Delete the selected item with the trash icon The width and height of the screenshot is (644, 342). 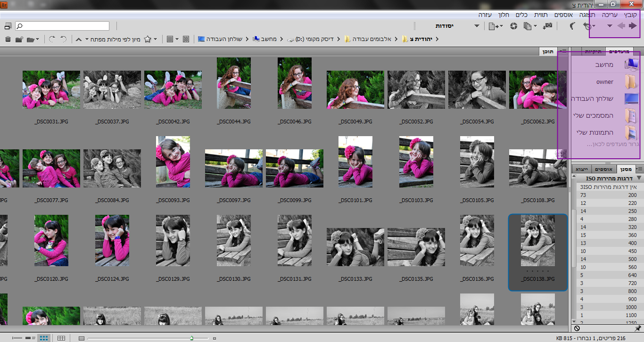[8, 40]
